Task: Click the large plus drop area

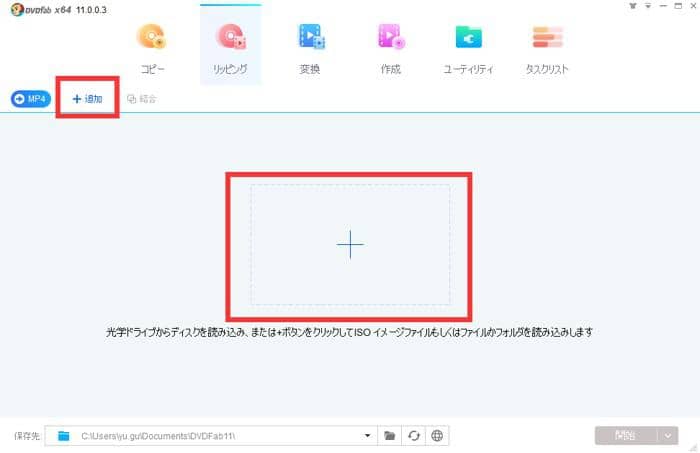Action: point(350,244)
